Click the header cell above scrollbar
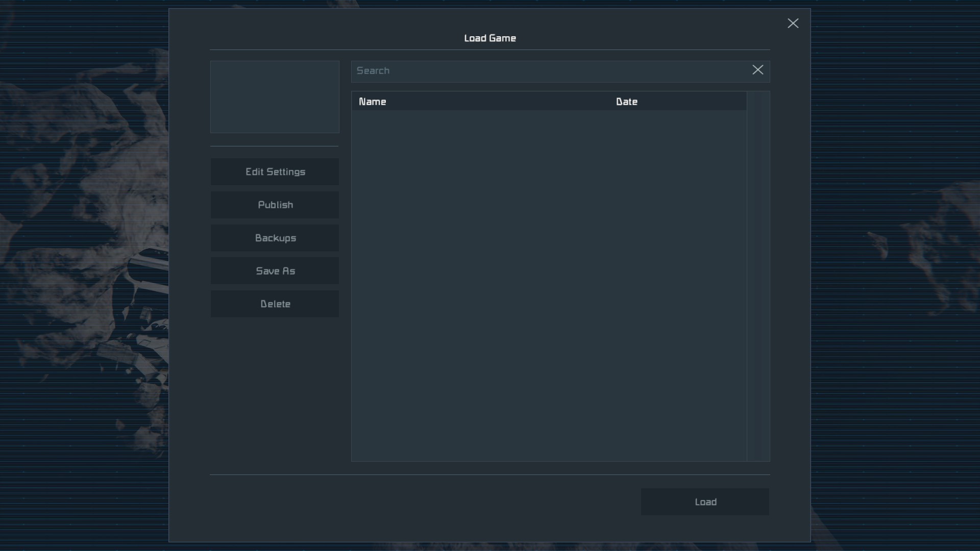The width and height of the screenshot is (980, 551). pyautogui.click(x=758, y=101)
